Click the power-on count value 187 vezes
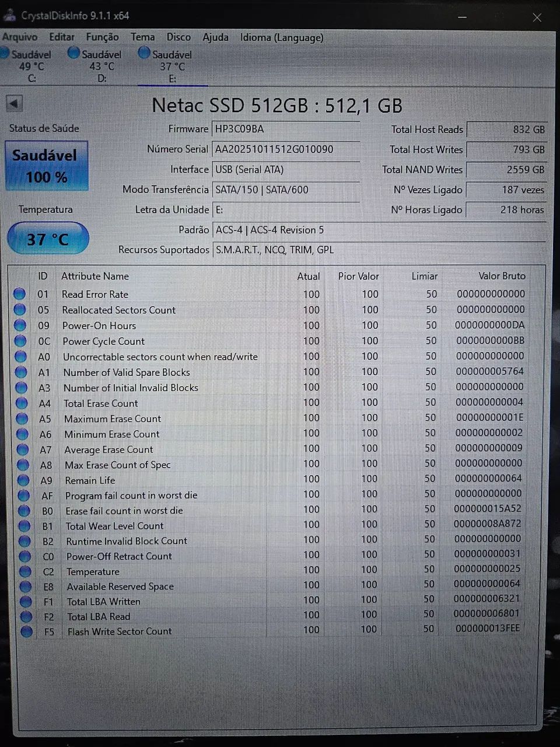Viewport: 560px width, 747px height. (506, 190)
